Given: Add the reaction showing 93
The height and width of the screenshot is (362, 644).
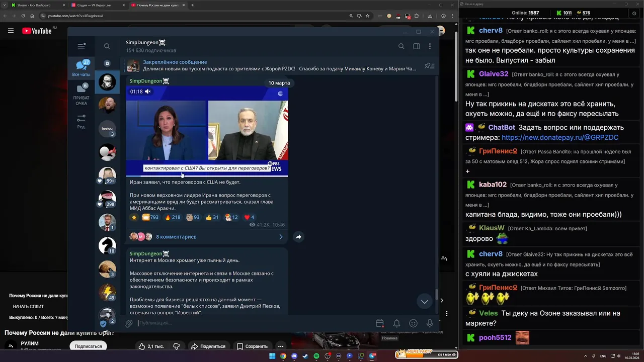Looking at the screenshot, I should click(193, 217).
